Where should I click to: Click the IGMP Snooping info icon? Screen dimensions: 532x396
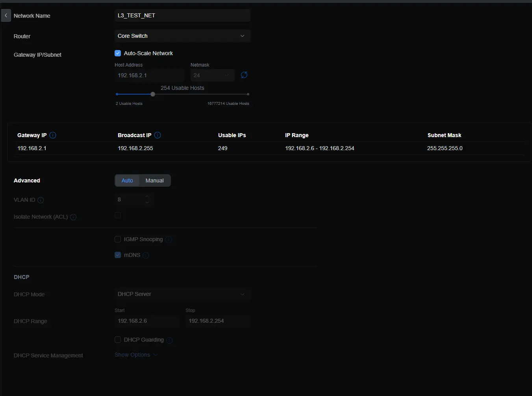169,240
